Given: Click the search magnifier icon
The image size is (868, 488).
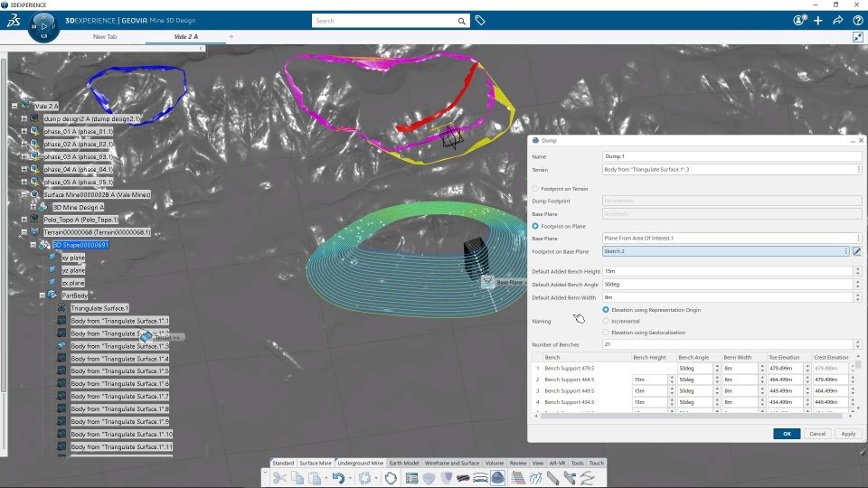Looking at the screenshot, I should [x=462, y=21].
